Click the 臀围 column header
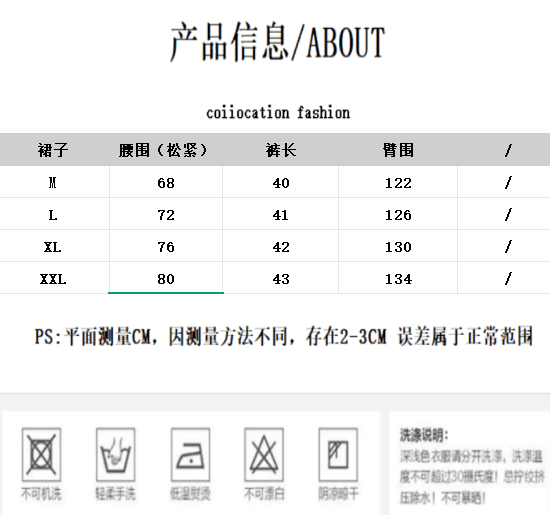 click(398, 150)
